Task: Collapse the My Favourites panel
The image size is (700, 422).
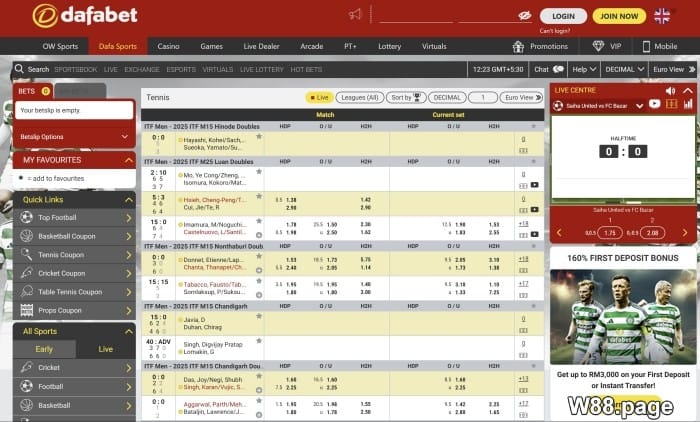Action: 129,160
